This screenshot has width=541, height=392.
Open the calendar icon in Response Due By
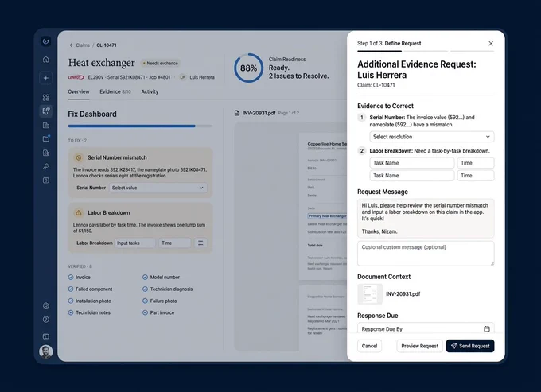point(486,329)
